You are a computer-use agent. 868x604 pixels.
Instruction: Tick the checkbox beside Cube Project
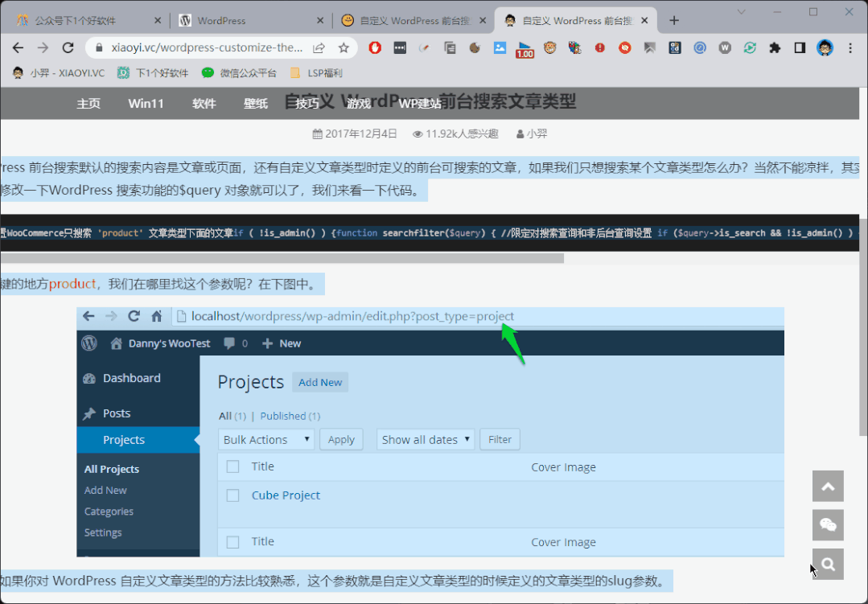click(232, 495)
